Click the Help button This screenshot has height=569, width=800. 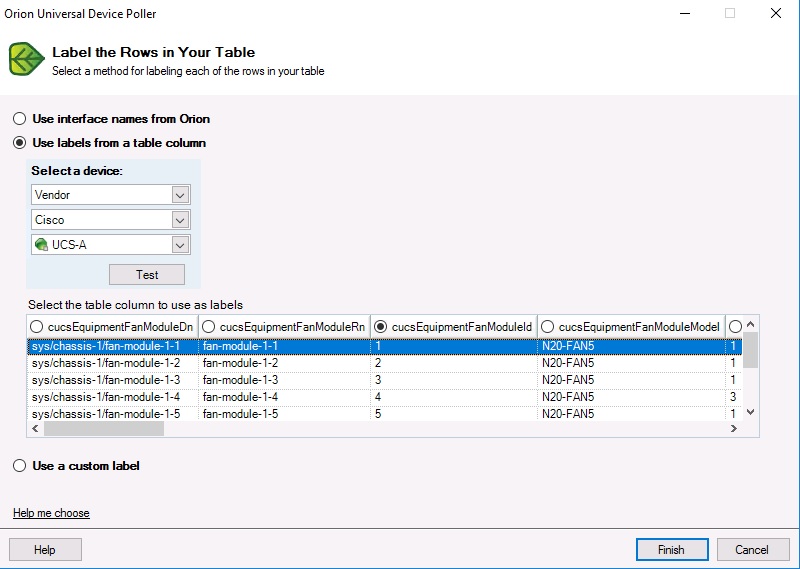[x=45, y=550]
